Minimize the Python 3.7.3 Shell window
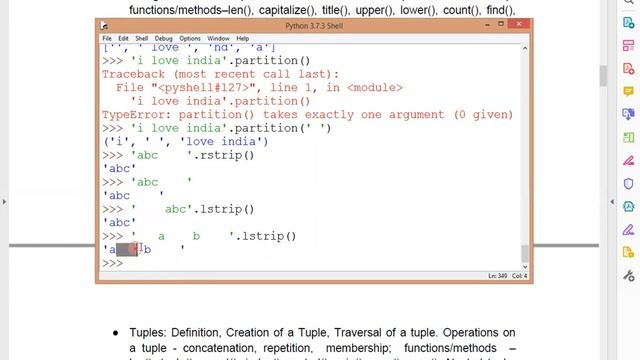The height and width of the screenshot is (360, 640). [x=487, y=25]
